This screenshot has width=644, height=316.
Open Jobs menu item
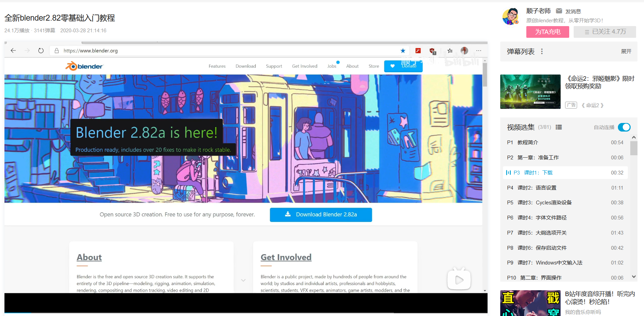coord(332,66)
